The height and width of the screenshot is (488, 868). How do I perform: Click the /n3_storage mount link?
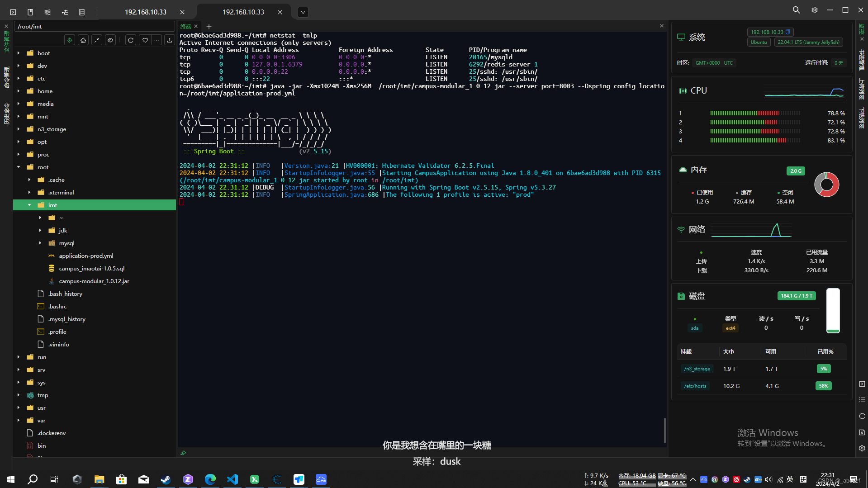click(697, 369)
